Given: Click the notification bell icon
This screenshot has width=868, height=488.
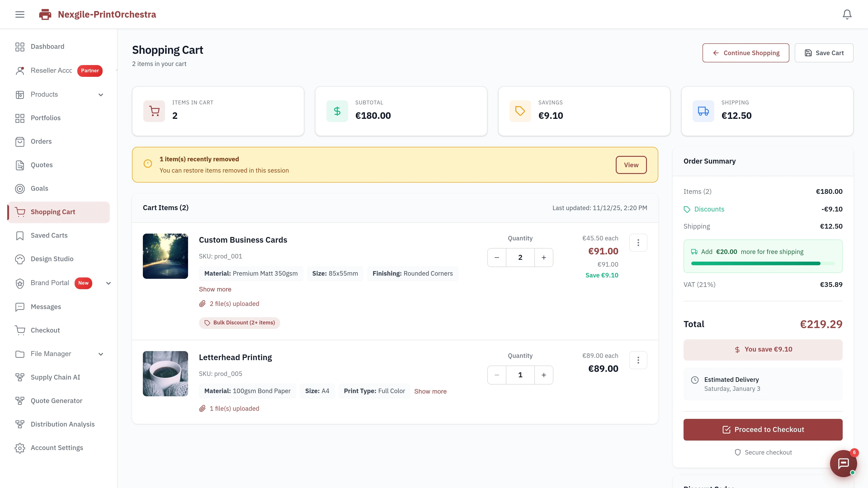Looking at the screenshot, I should 847,14.
